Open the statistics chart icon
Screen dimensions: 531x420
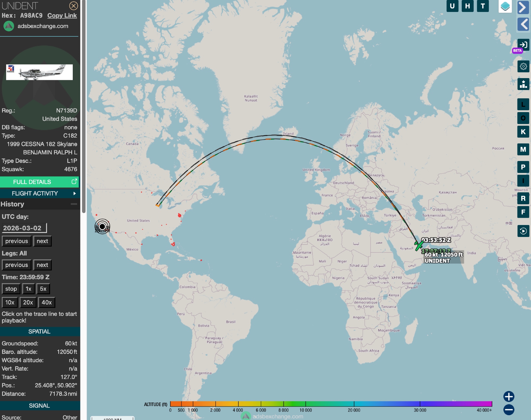[523, 84]
